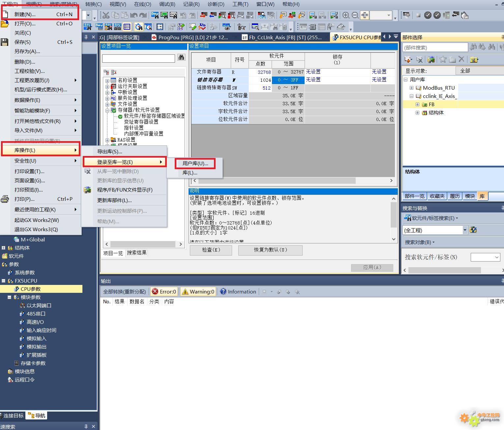Open the (全工程) search scope dropdown
504x430 pixels.
pyautogui.click(x=465, y=230)
